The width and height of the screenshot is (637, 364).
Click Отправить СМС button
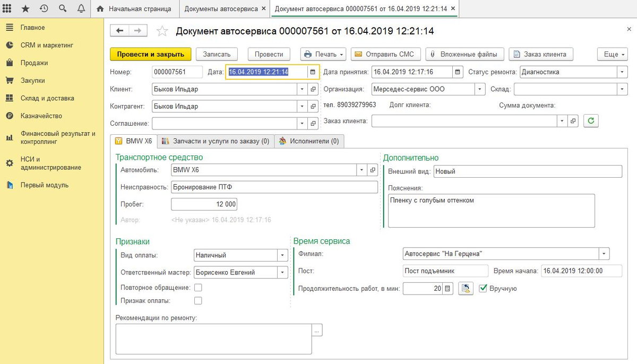(386, 54)
